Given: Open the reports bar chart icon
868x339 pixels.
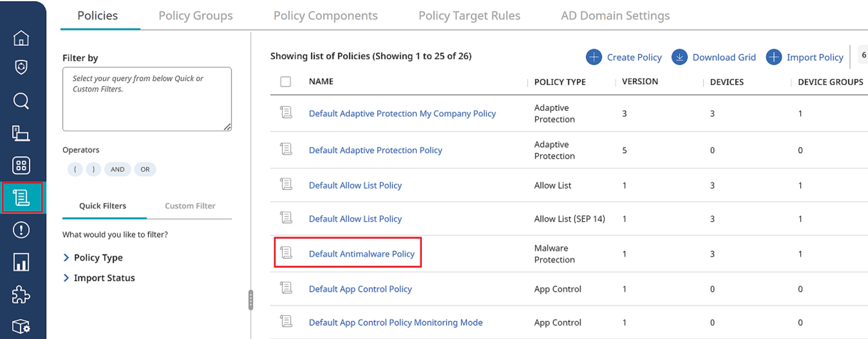Looking at the screenshot, I should (21, 262).
